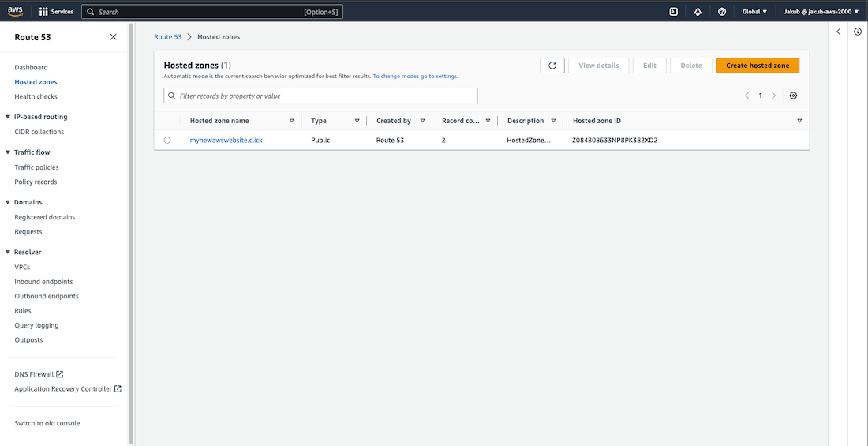Refresh the hosted zones list

coord(552,66)
